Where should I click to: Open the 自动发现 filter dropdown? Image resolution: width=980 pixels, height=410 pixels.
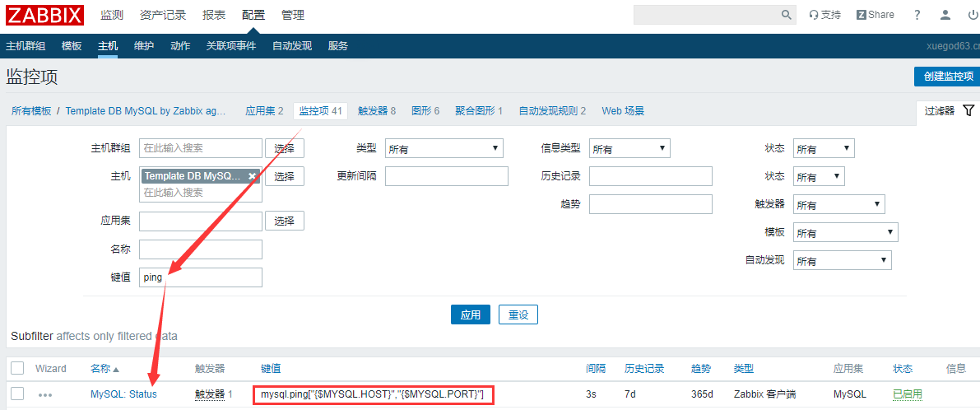[842, 260]
